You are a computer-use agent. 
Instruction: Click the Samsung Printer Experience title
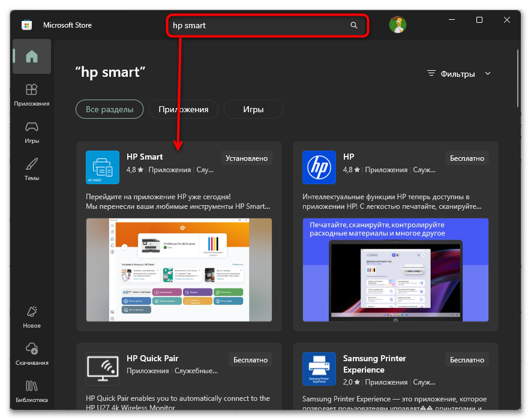(374, 364)
